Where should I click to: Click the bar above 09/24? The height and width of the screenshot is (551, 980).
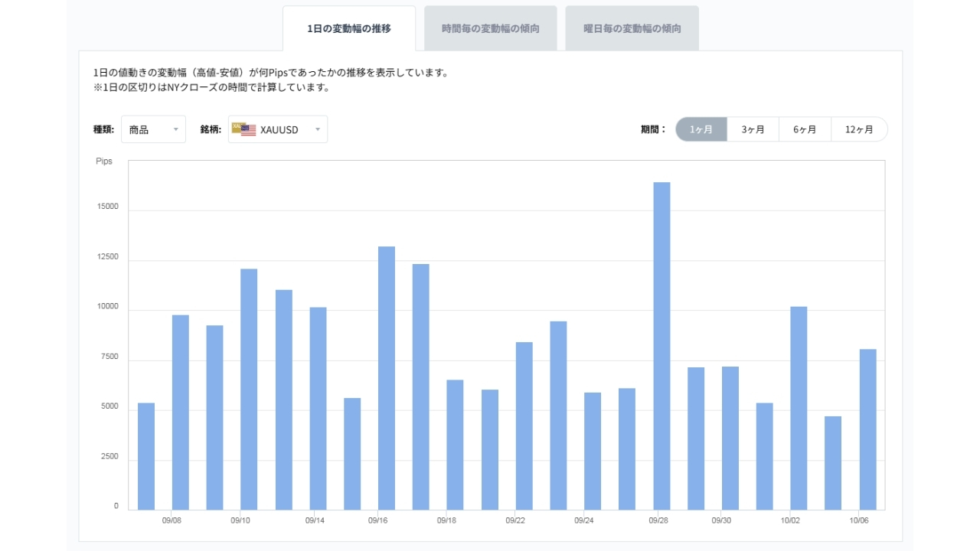(x=593, y=451)
